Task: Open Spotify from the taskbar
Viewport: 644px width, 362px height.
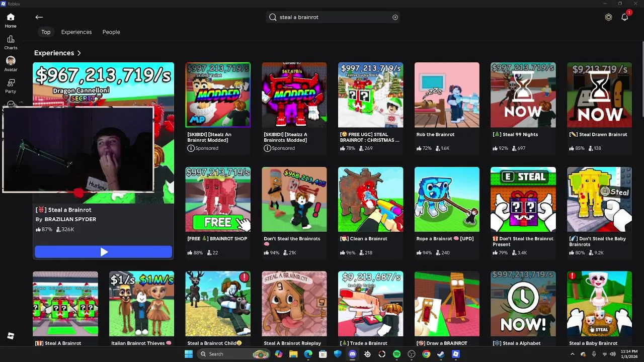Action: point(396,354)
